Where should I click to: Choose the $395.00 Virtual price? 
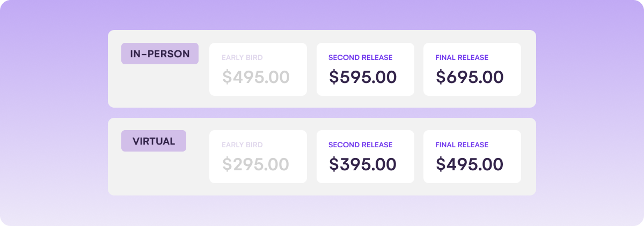tap(363, 164)
